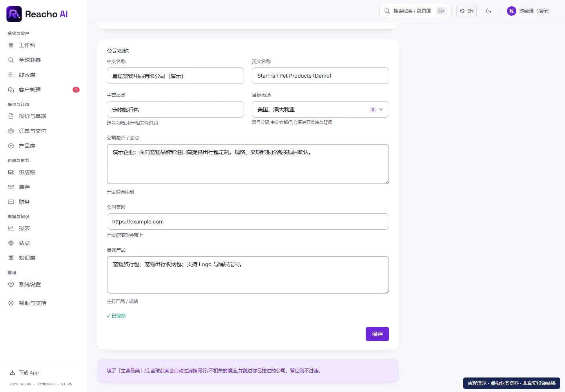Click the 保存 button
Image resolution: width=565 pixels, height=392 pixels.
(x=377, y=334)
